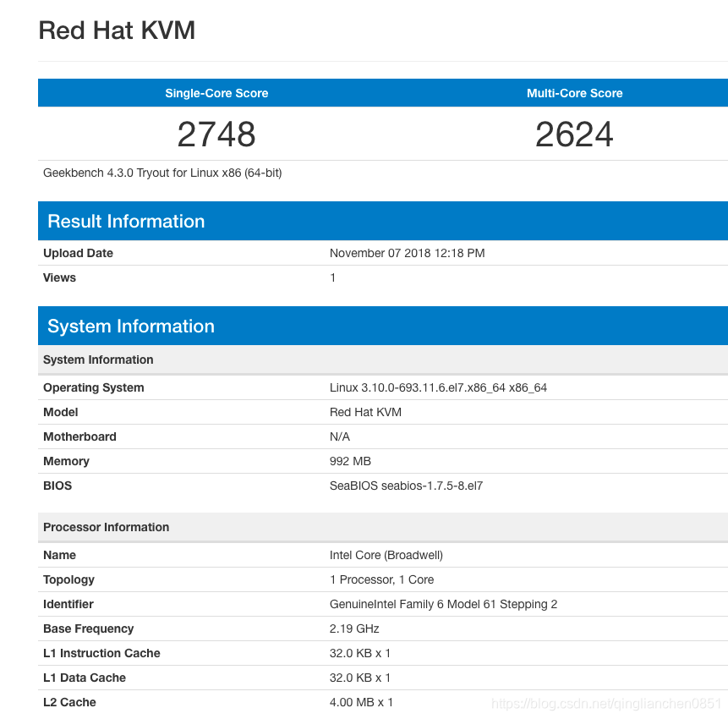Click the Result Information section header
Image resolution: width=728 pixels, height=719 pixels.
tap(383, 221)
